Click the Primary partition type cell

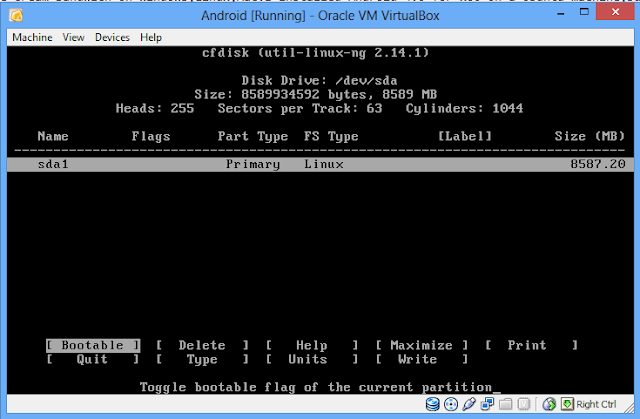click(x=253, y=164)
